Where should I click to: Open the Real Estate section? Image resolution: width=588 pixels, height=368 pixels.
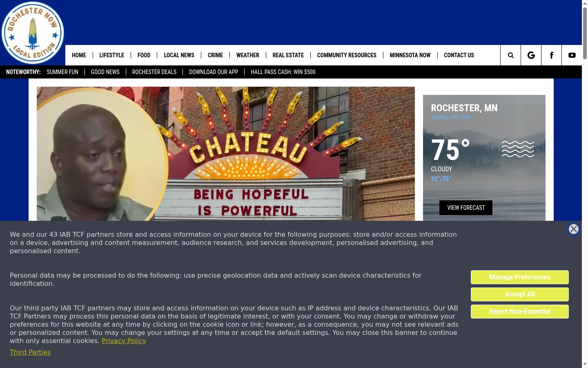pyautogui.click(x=288, y=55)
